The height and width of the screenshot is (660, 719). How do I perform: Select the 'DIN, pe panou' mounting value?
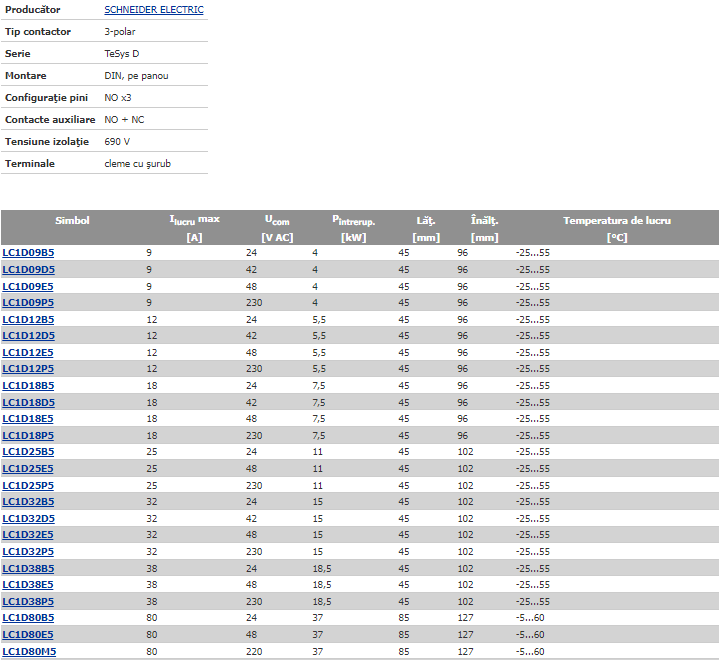click(136, 76)
